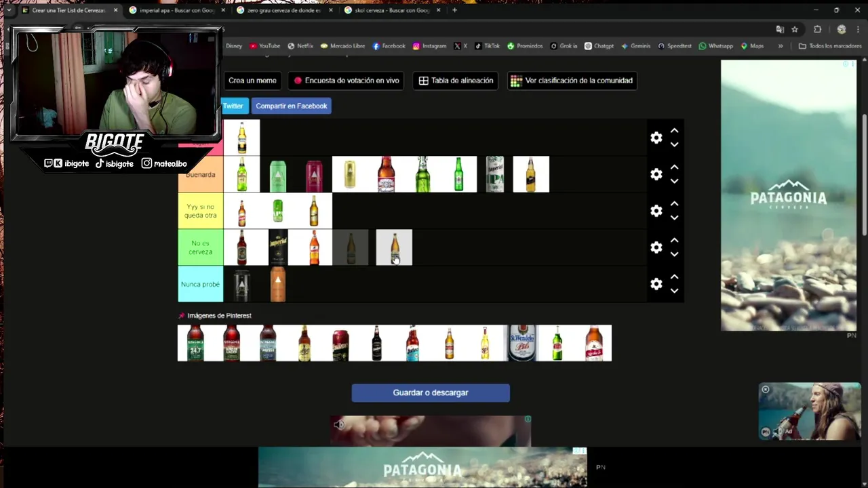The height and width of the screenshot is (488, 868).
Task: Open settings gear for the Buenarda row
Action: pos(656,174)
